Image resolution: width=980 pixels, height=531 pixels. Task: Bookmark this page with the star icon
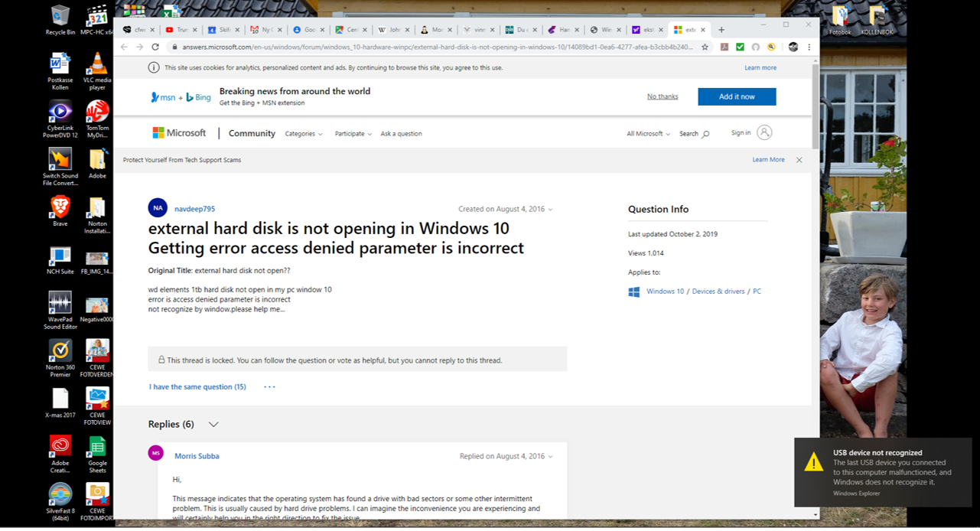click(x=705, y=47)
